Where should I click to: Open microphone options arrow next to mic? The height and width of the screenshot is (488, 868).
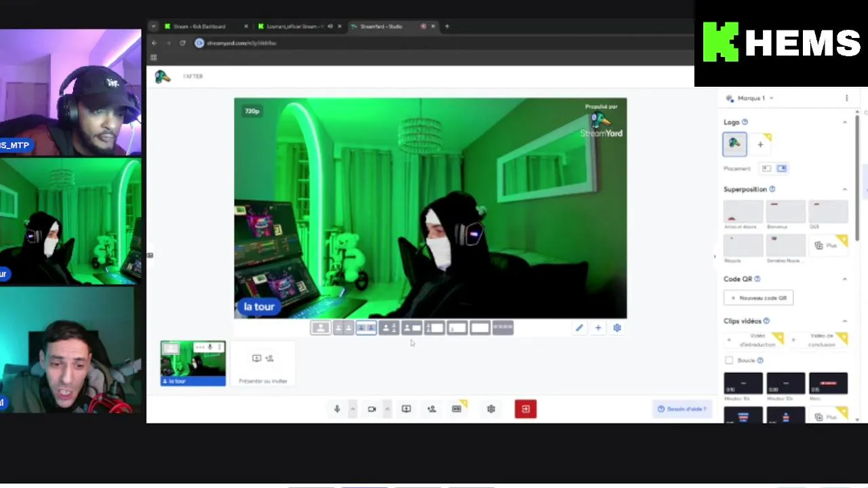[353, 409]
